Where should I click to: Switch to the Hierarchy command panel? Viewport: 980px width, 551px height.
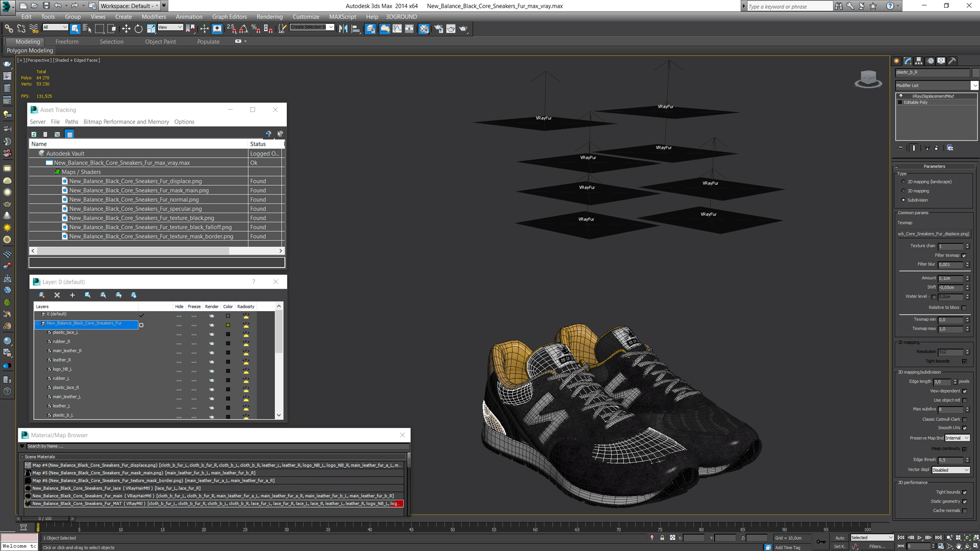919,61
